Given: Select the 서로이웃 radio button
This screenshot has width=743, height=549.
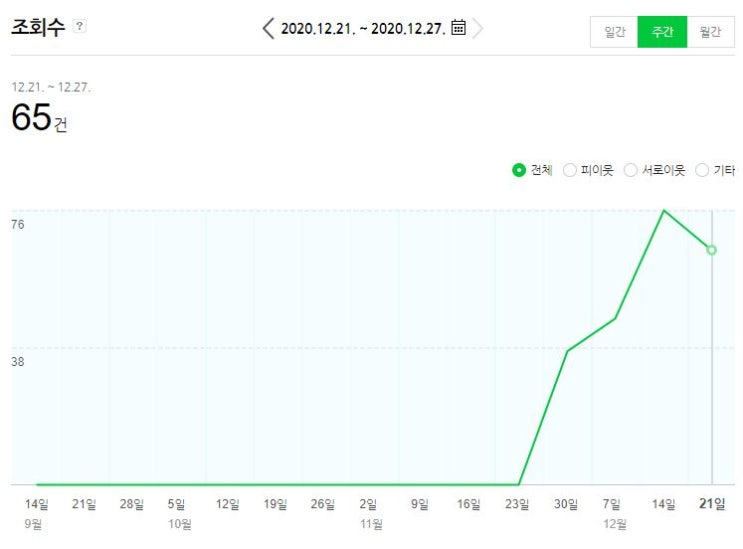Looking at the screenshot, I should [630, 170].
